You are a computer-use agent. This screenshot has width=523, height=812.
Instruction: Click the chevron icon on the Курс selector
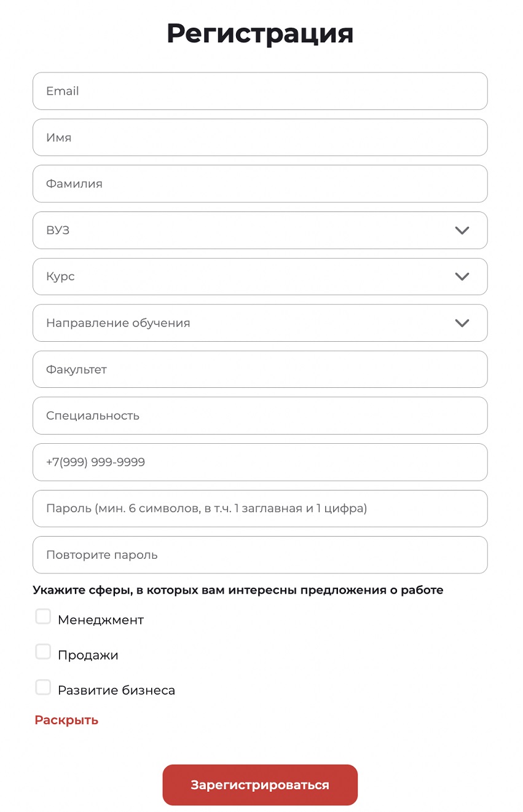(462, 277)
